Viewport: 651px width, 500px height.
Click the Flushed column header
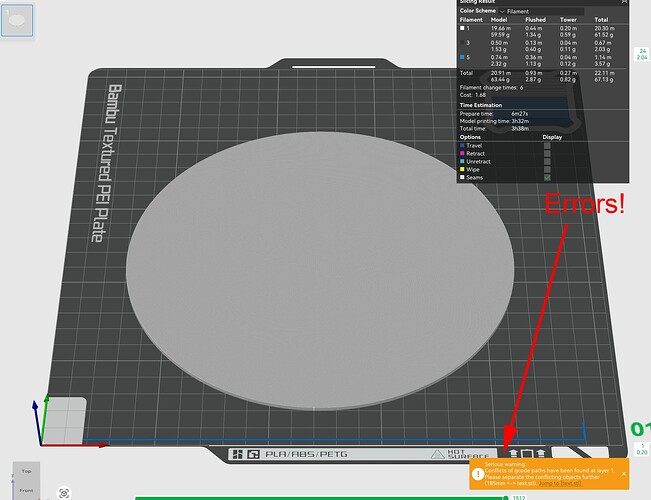(535, 20)
